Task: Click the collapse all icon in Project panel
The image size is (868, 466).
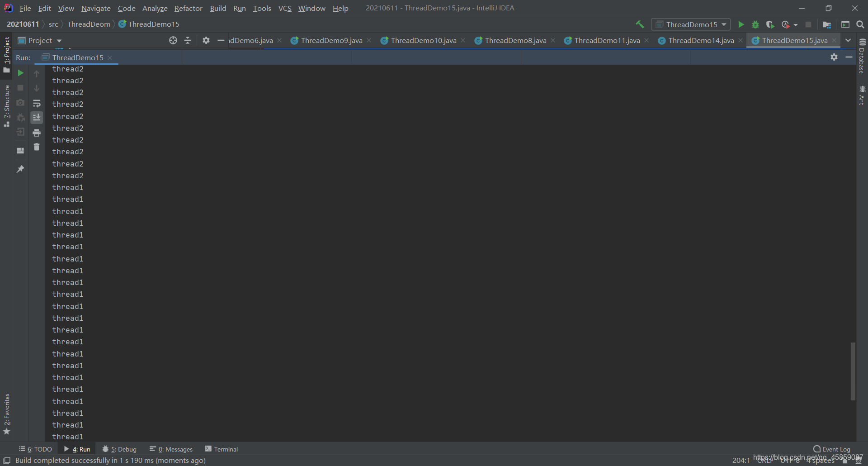Action: (188, 40)
